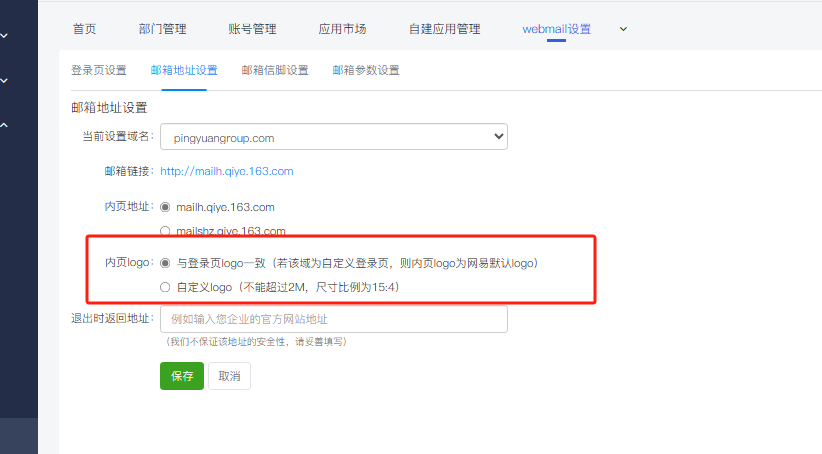Switch to 登录页设置 sub-tab
This screenshot has width=822, height=454.
click(x=99, y=70)
